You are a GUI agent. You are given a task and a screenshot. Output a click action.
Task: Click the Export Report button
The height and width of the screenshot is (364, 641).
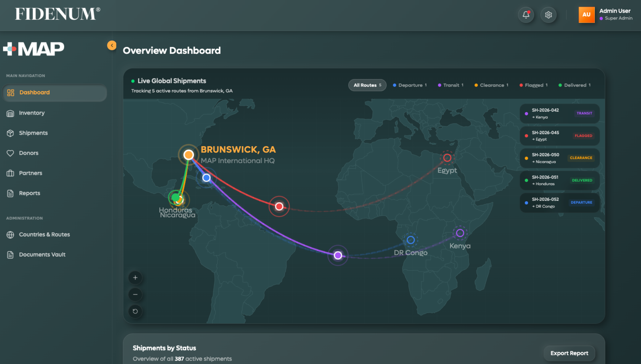[x=569, y=353]
